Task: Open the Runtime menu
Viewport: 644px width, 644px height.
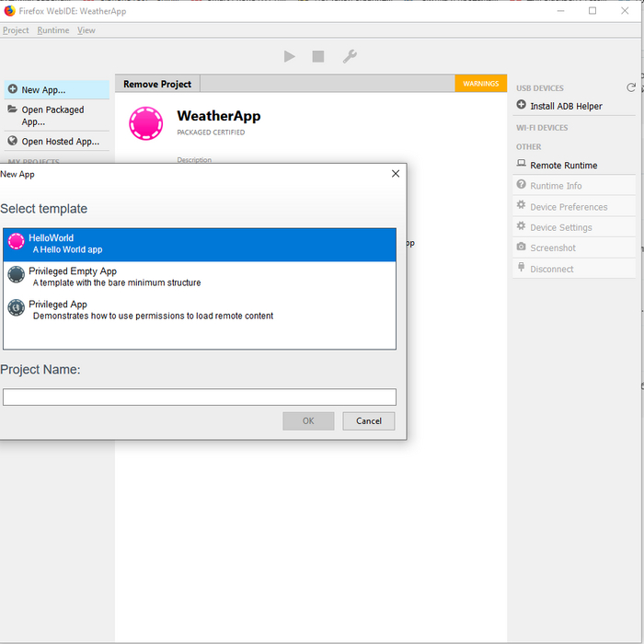Action: point(53,30)
